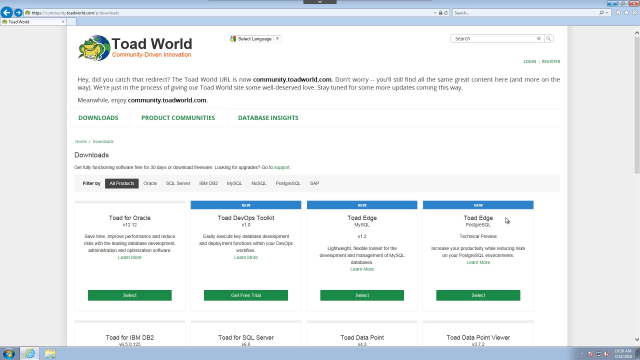Click bold community.toadworld.com link in first paragraph

click(292, 80)
